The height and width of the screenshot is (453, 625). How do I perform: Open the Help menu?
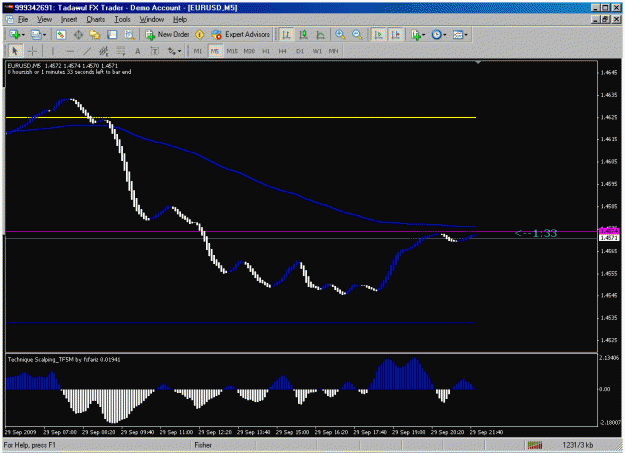180,20
